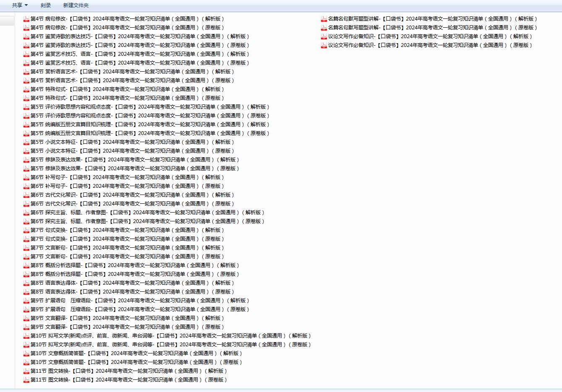Click PDF icon of 第10节 文意概括简答题 原卷版

(26, 362)
